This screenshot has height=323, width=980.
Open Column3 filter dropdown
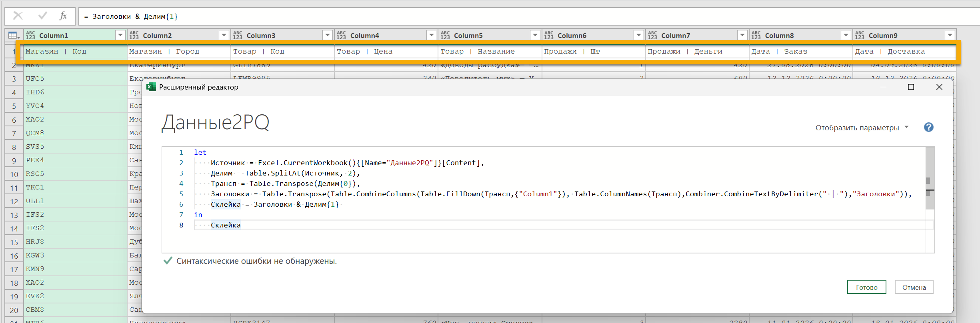(328, 35)
